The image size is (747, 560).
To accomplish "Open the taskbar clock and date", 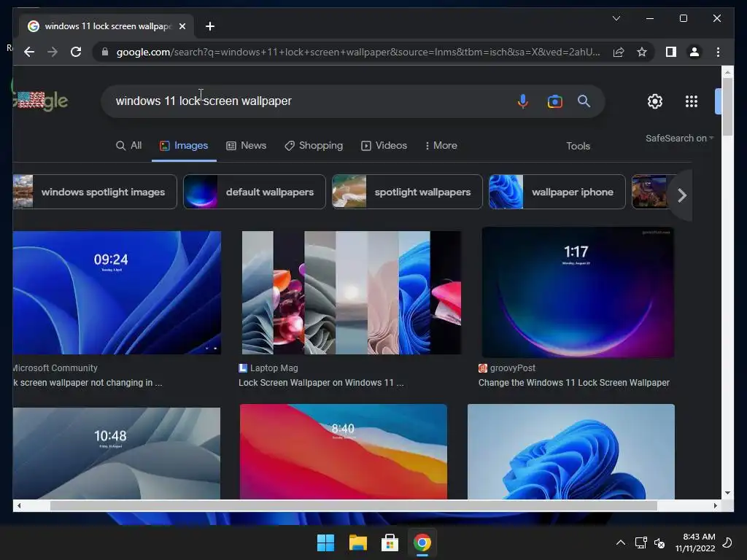I will (x=695, y=542).
